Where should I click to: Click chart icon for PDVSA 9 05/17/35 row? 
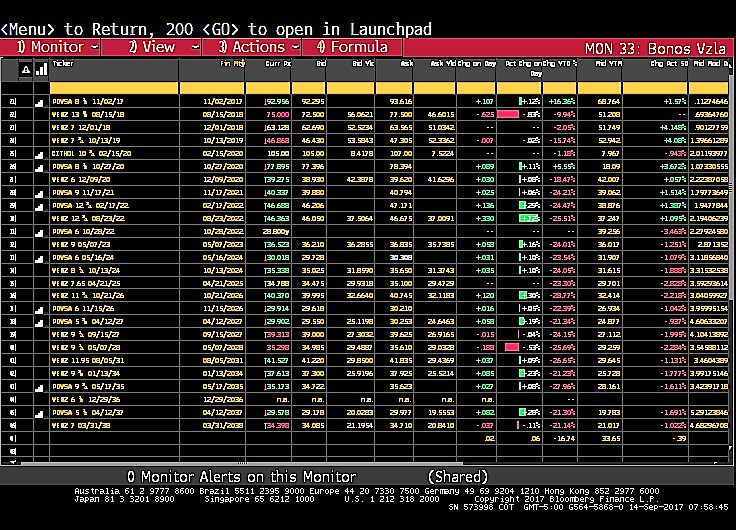click(40, 388)
